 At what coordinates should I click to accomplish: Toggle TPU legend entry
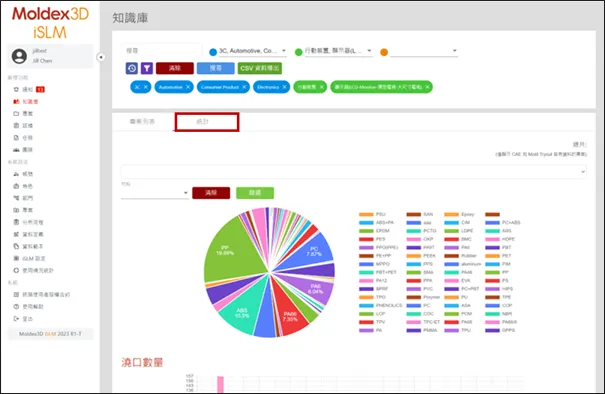pyautogui.click(x=458, y=330)
